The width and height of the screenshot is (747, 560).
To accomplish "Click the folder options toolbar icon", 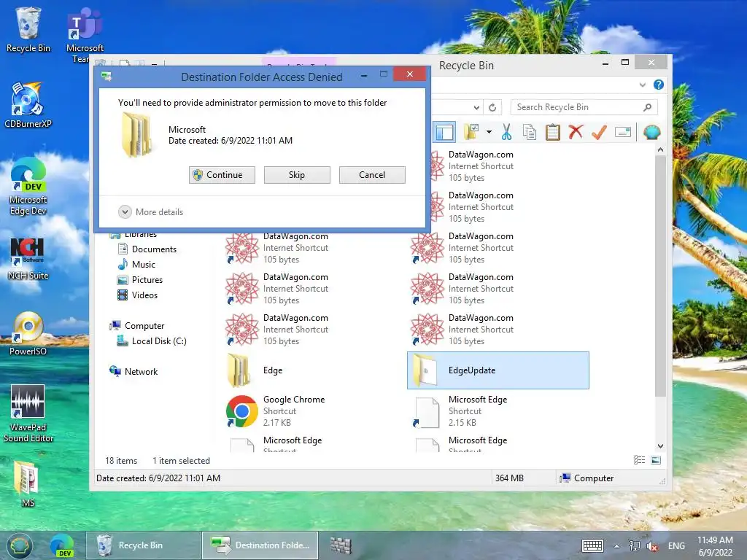I will point(471,132).
